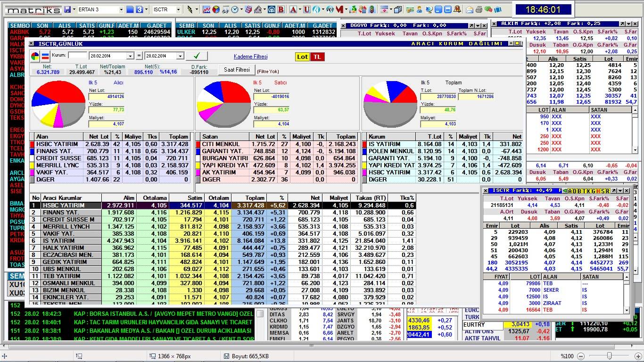
Task: Expand the ISCTR symbol dropdown
Action: [x=178, y=9]
